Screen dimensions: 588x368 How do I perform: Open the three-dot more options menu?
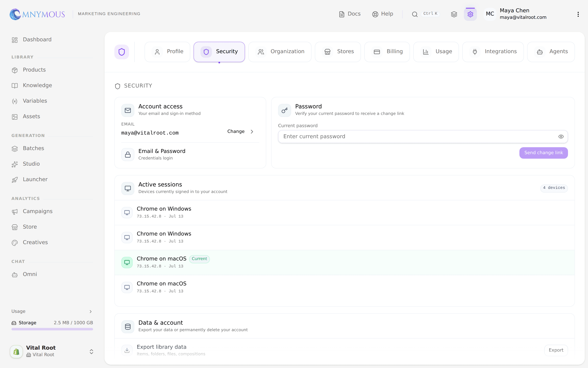coord(578,14)
